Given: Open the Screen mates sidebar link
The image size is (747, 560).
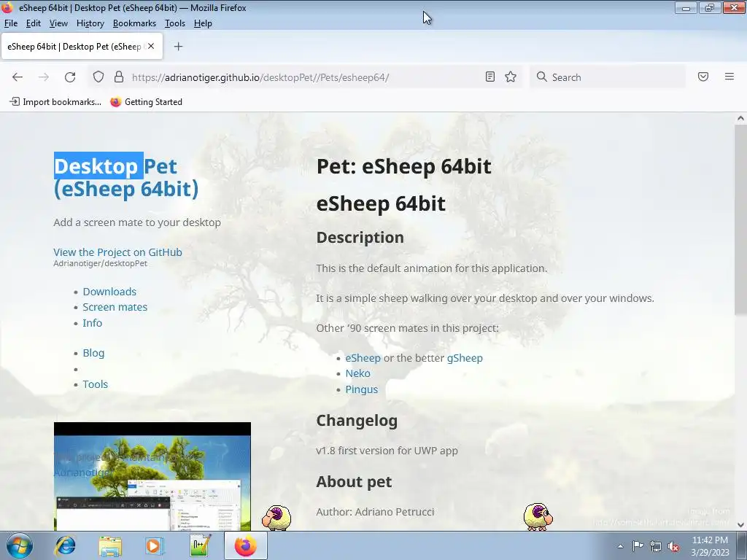Looking at the screenshot, I should (115, 307).
